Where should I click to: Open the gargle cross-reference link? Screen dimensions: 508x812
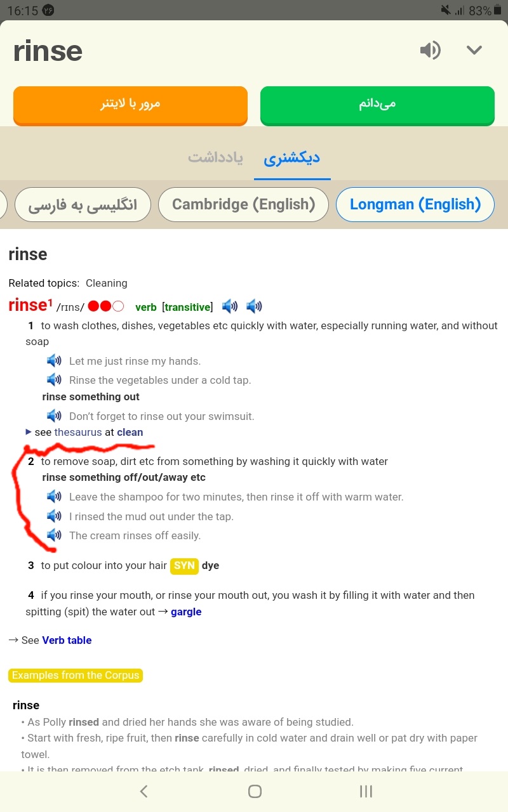click(186, 612)
